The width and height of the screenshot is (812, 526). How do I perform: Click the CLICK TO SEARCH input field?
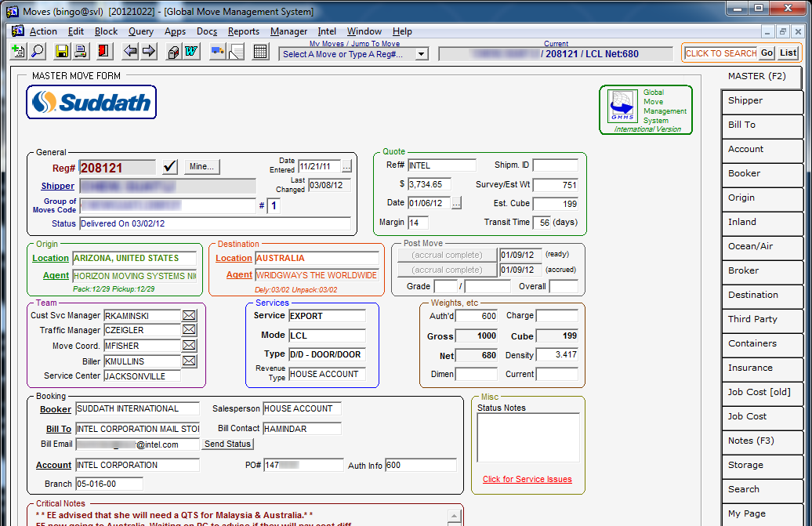721,53
